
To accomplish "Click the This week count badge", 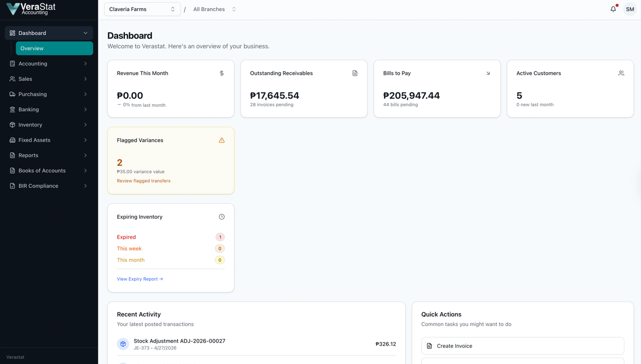I will (x=220, y=249).
